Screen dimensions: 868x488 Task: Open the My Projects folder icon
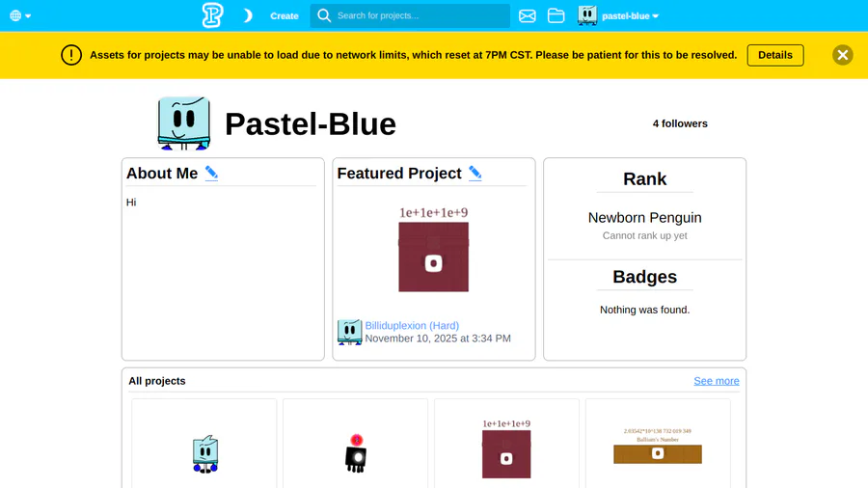point(556,15)
